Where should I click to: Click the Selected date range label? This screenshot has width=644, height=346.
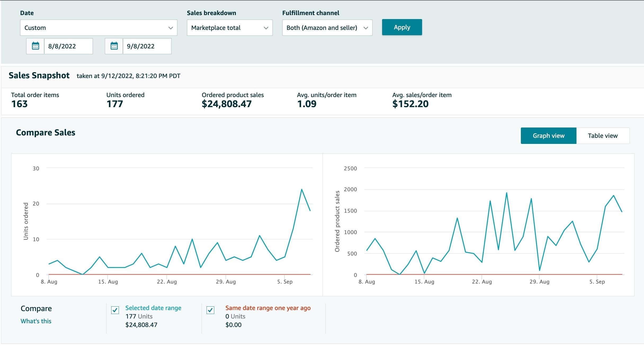(x=153, y=308)
